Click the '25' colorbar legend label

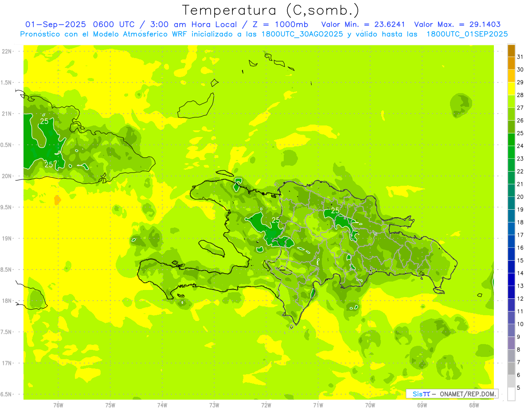520,133
